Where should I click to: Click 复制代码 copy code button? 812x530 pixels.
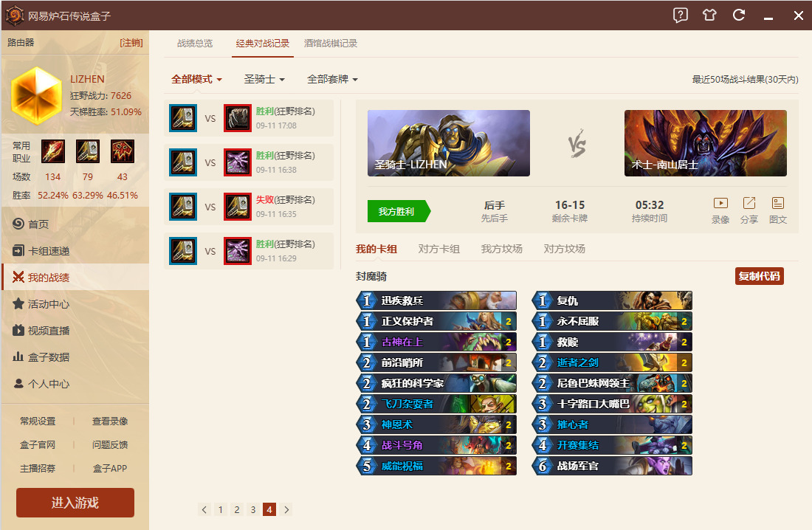point(759,276)
